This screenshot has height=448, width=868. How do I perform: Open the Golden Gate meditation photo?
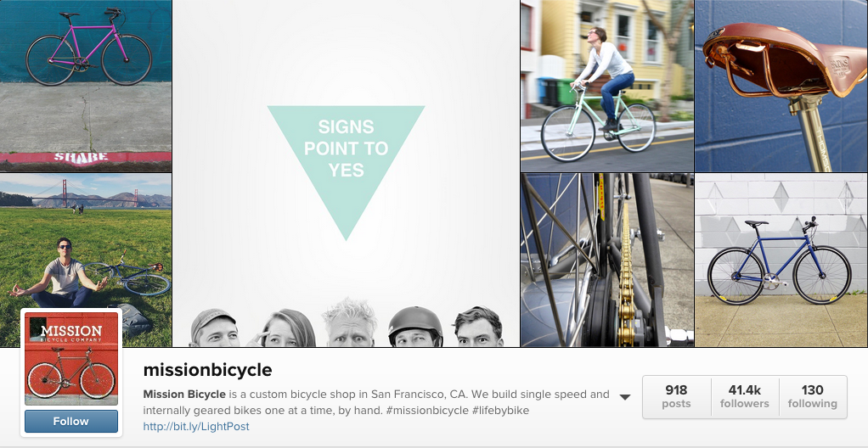86,260
